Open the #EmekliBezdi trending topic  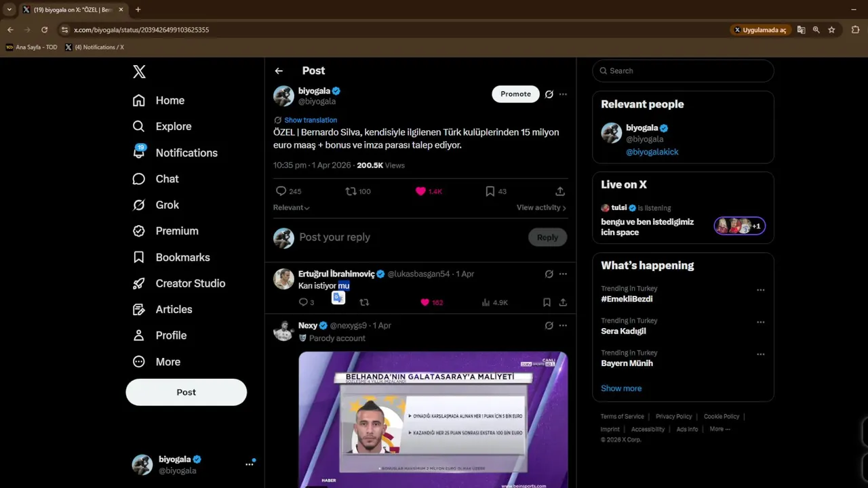click(x=627, y=299)
